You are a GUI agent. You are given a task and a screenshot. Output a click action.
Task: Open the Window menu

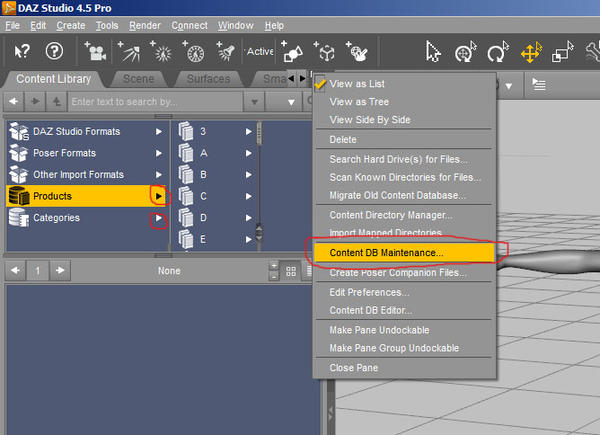236,26
